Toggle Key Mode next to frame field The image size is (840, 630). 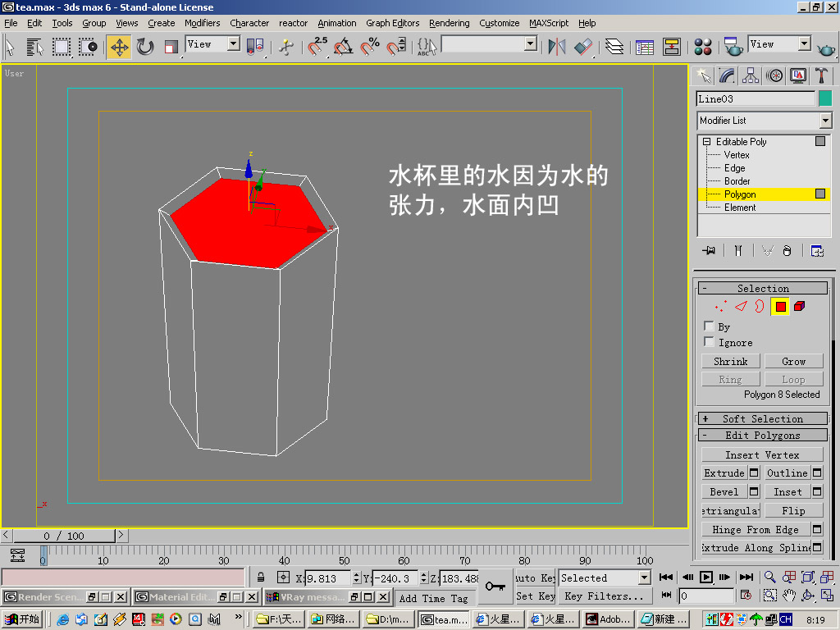(x=666, y=596)
